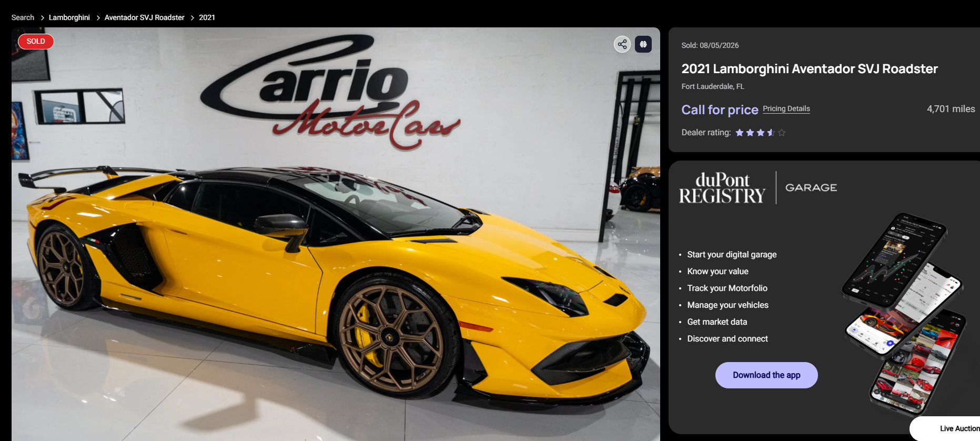980x441 pixels.
Task: Click the Start your digital garage bullet
Action: click(732, 255)
